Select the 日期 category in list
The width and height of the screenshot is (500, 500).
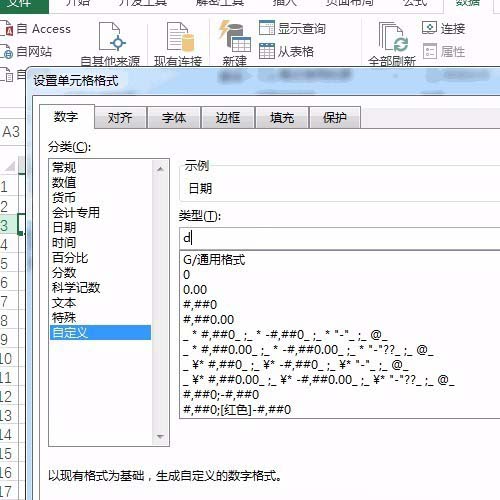click(64, 228)
